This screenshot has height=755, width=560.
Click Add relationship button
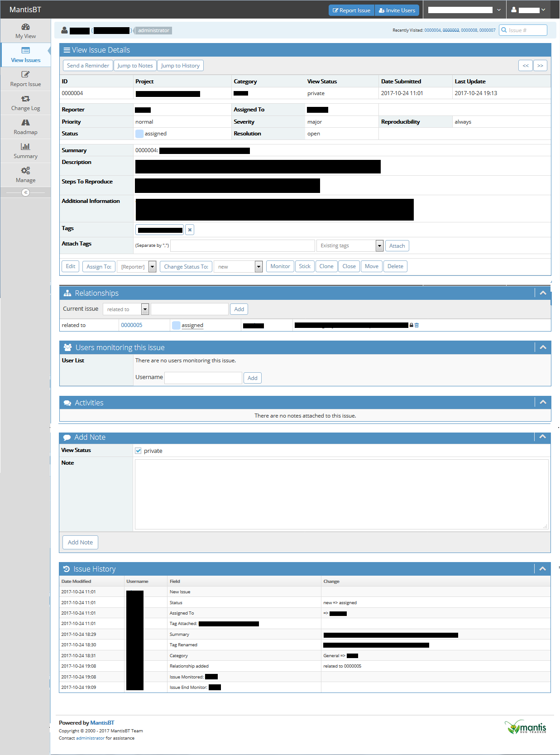click(239, 309)
